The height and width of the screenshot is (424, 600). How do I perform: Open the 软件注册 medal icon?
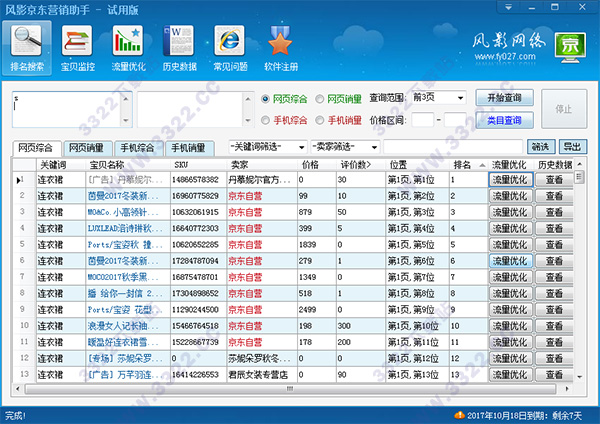(280, 48)
